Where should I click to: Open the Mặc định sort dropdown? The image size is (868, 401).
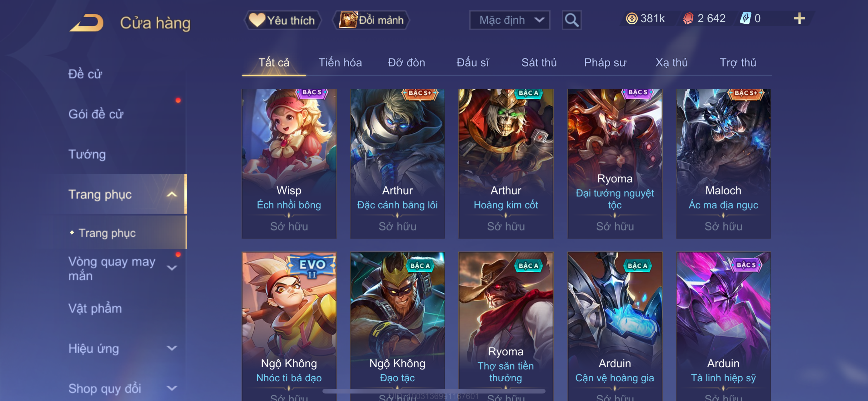click(x=509, y=20)
